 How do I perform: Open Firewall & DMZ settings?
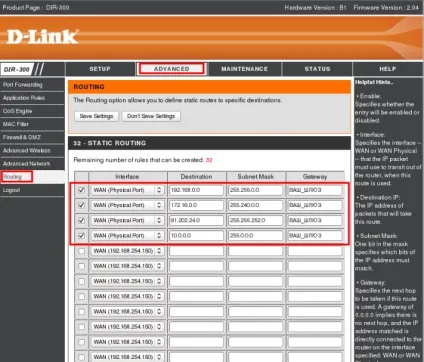pos(22,137)
